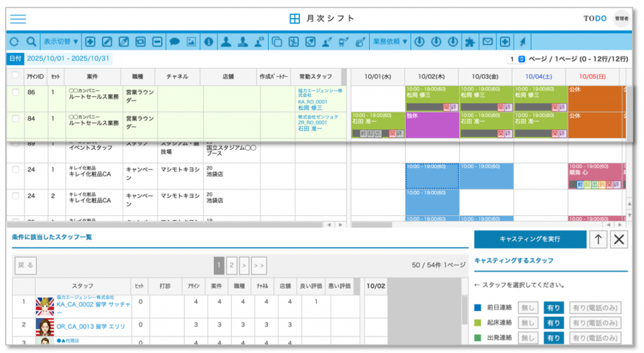The image size is (644, 353).
Task: Open the hamburger menu
Action: 18,19
